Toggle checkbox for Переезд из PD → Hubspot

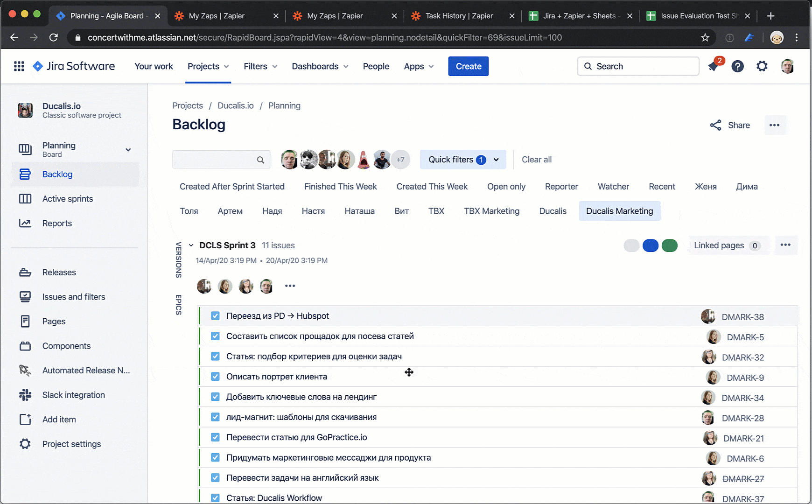[x=215, y=316]
